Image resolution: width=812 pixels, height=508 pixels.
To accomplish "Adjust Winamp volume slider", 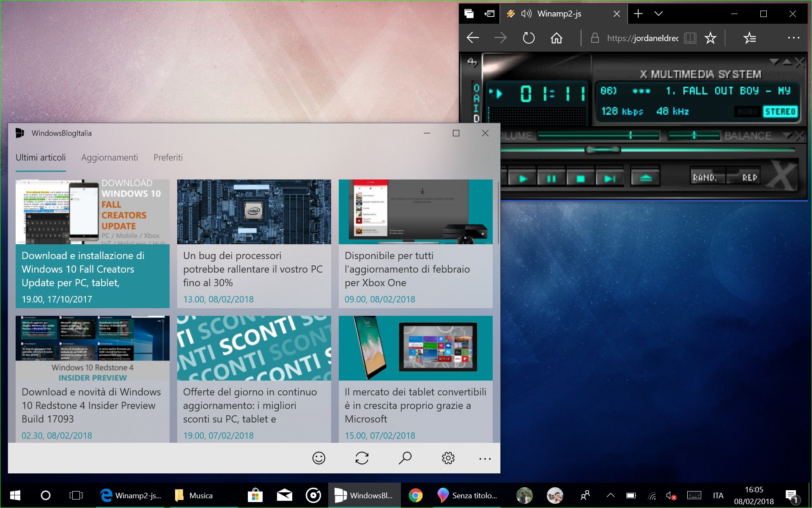I will pyautogui.click(x=598, y=135).
